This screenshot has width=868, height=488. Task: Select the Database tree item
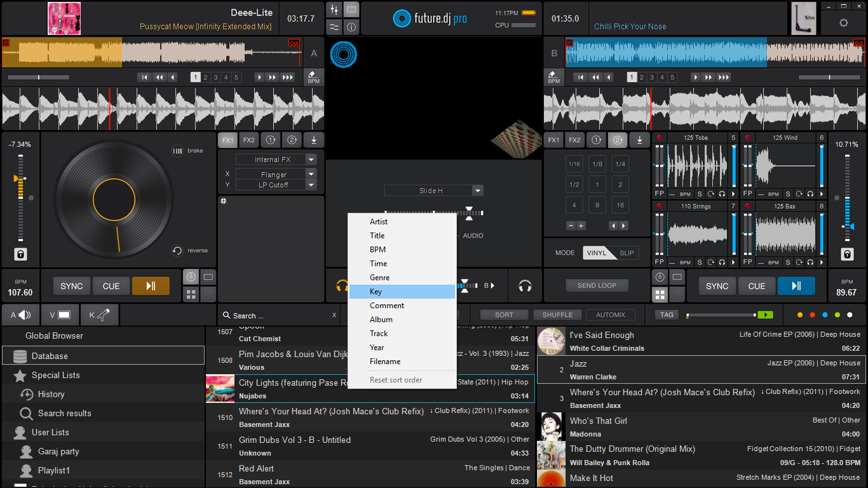103,356
